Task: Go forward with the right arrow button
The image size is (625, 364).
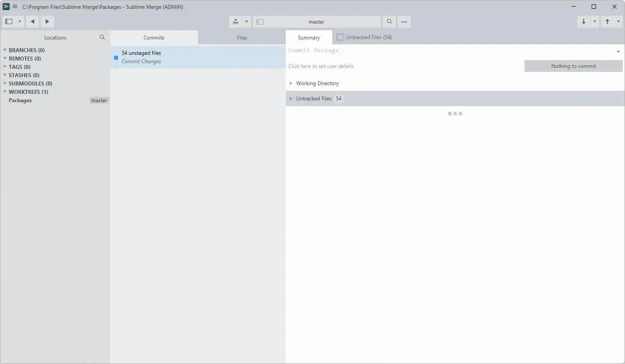Action: [x=47, y=21]
